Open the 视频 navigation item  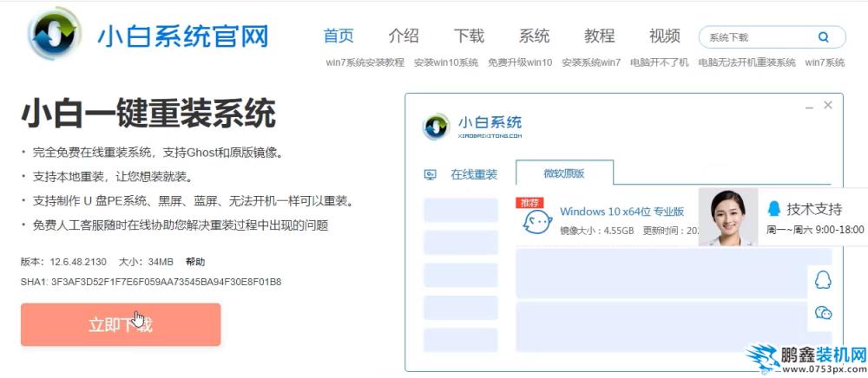pos(665,36)
